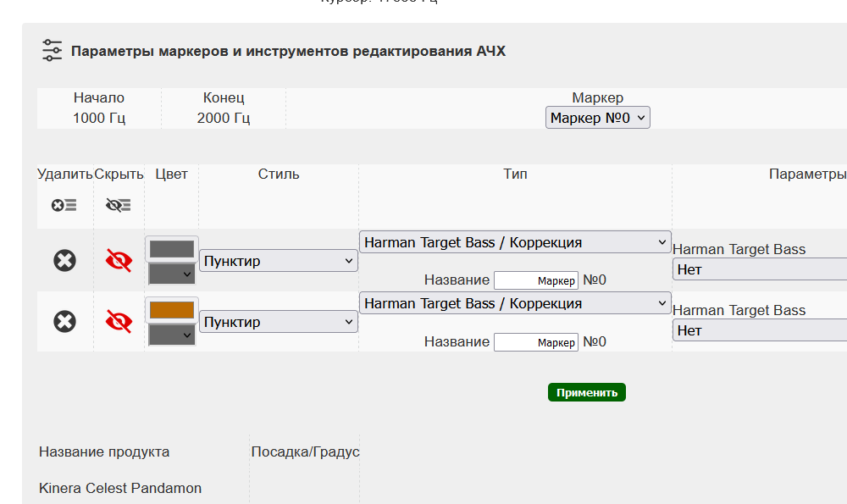The width and height of the screenshot is (847, 504).
Task: Click the first row Название input field
Action: point(535,280)
